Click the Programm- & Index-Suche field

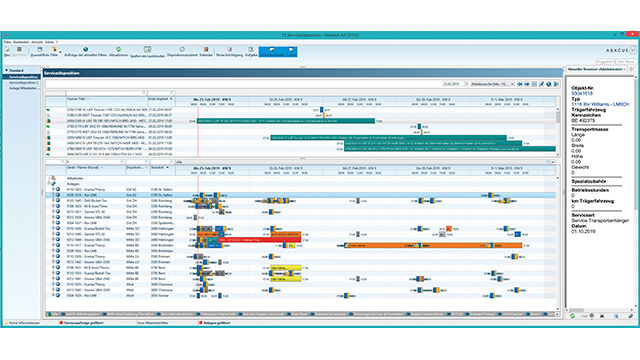click(616, 62)
